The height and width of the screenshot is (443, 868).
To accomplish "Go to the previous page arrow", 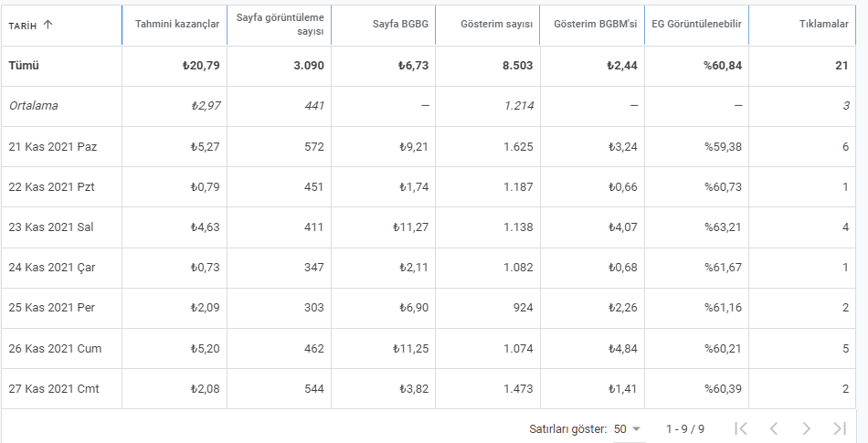I will [x=774, y=428].
